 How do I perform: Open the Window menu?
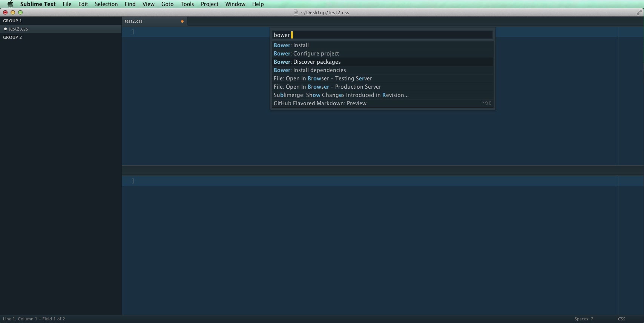coord(235,4)
